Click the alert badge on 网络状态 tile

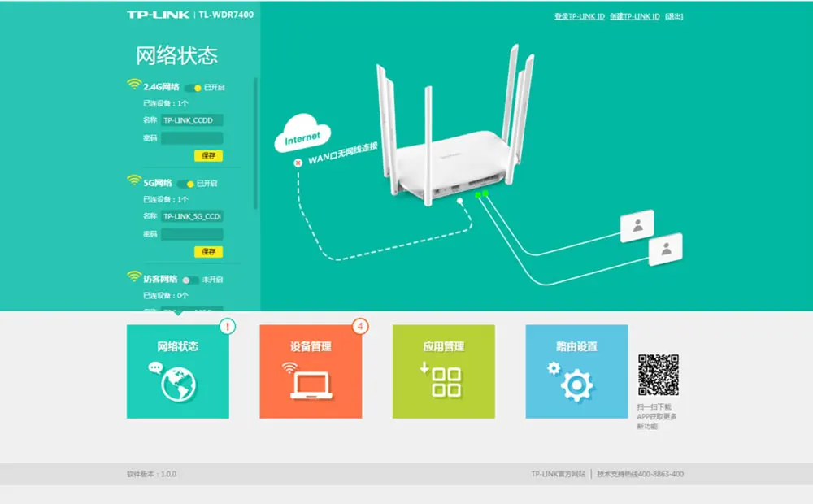pyautogui.click(x=227, y=326)
